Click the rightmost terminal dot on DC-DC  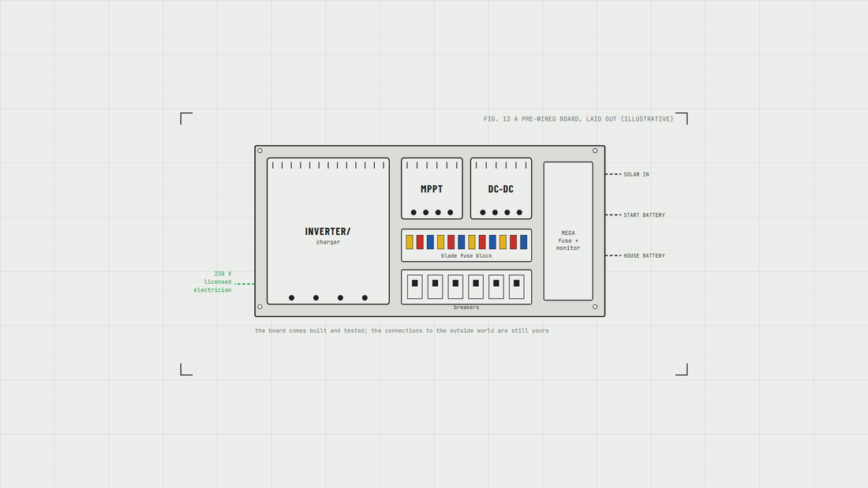point(519,212)
